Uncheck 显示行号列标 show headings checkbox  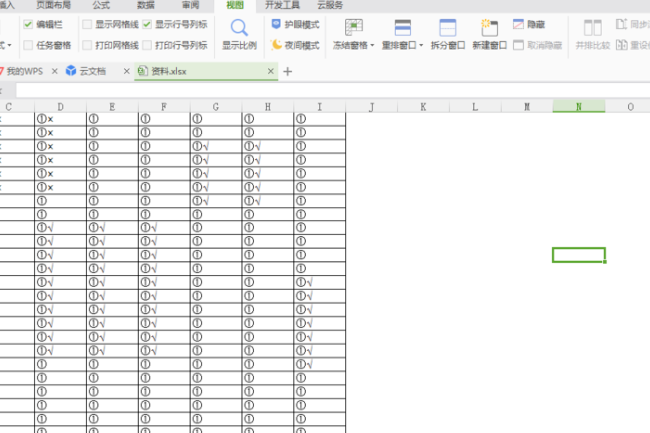(x=147, y=24)
